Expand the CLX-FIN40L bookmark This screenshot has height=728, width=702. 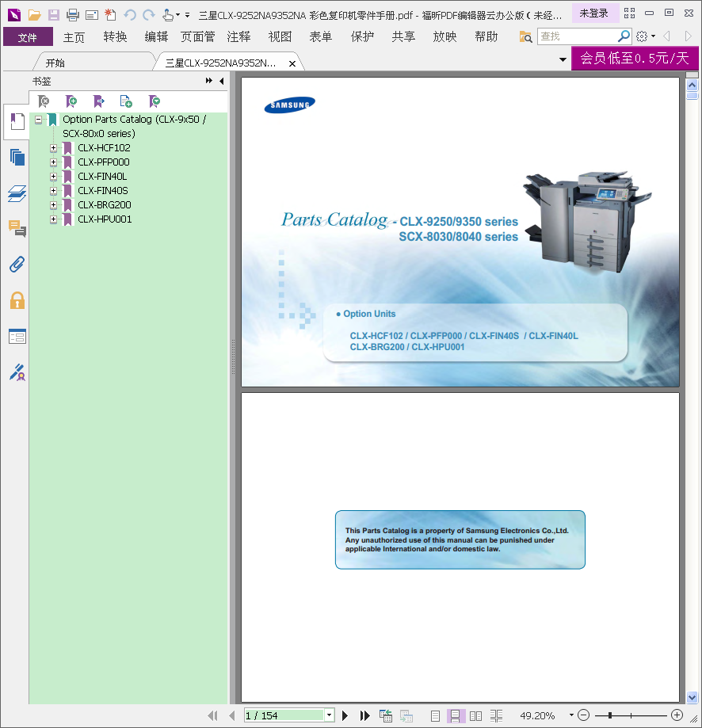[x=53, y=177]
